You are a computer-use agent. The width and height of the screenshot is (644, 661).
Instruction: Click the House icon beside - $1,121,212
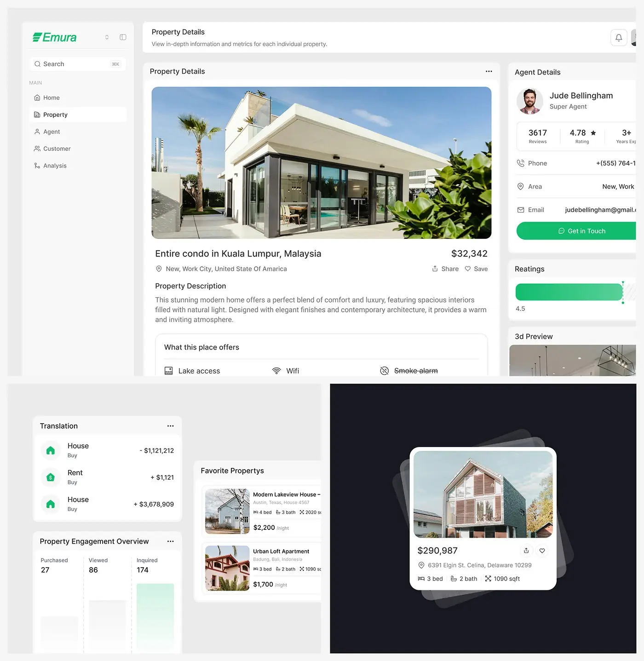click(51, 450)
